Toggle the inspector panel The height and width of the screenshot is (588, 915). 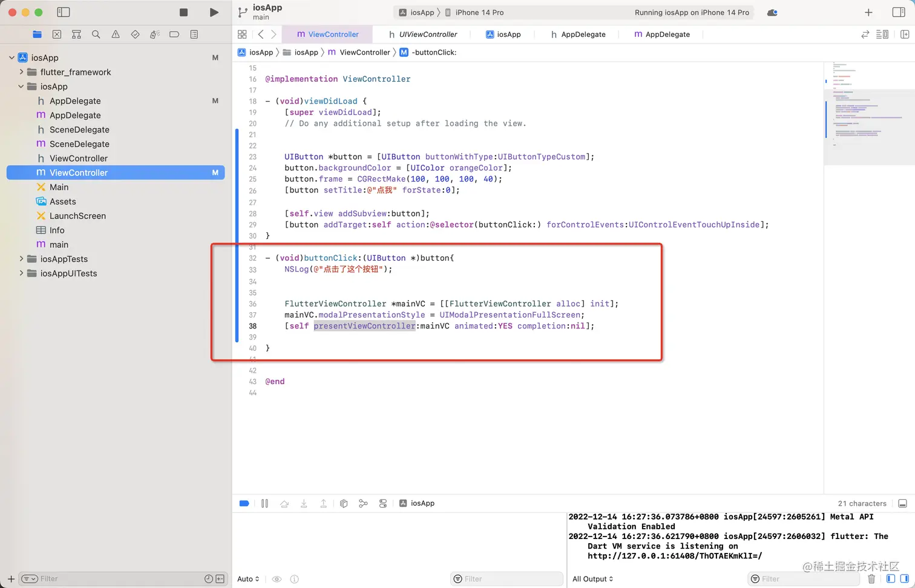point(899,12)
